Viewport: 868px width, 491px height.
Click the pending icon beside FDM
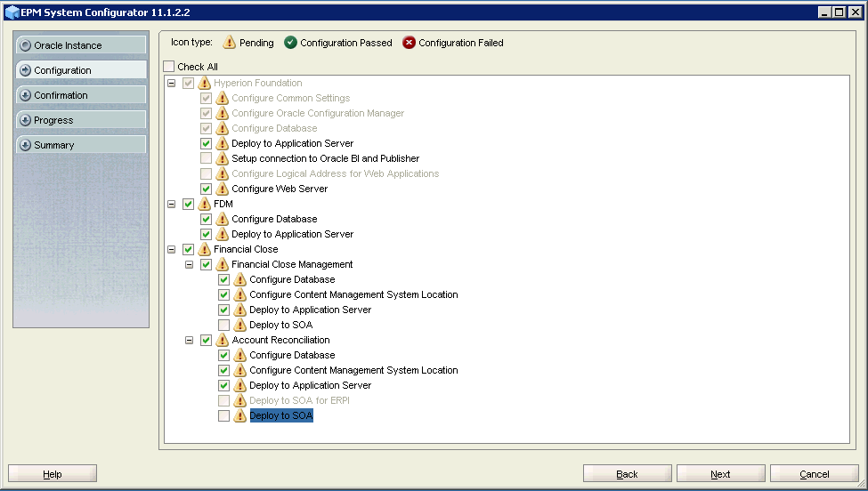pos(204,204)
